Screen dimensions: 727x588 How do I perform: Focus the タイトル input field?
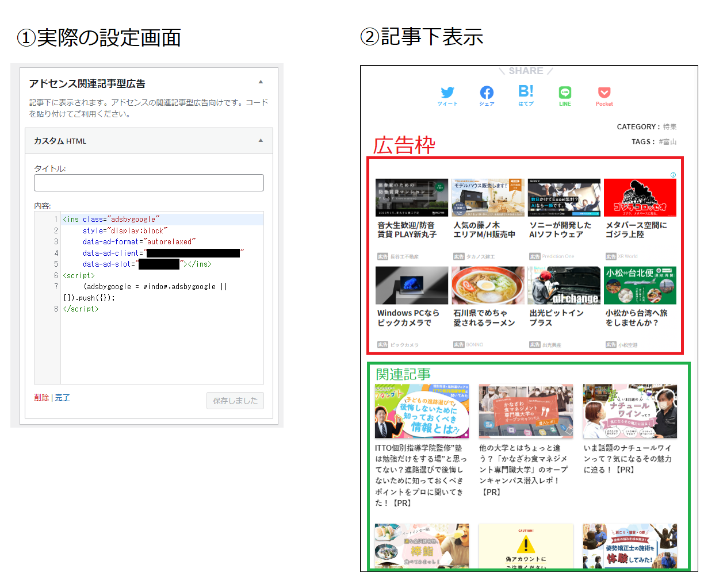(149, 183)
